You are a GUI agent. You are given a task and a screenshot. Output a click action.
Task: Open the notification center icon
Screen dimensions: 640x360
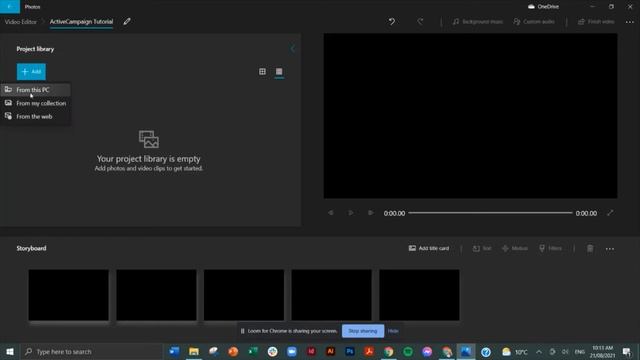point(627,351)
